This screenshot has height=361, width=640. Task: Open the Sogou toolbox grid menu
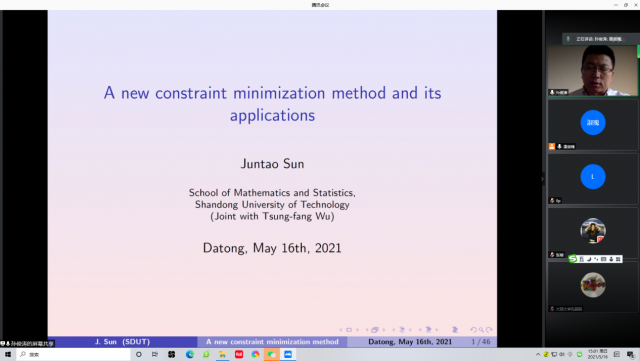(618, 259)
